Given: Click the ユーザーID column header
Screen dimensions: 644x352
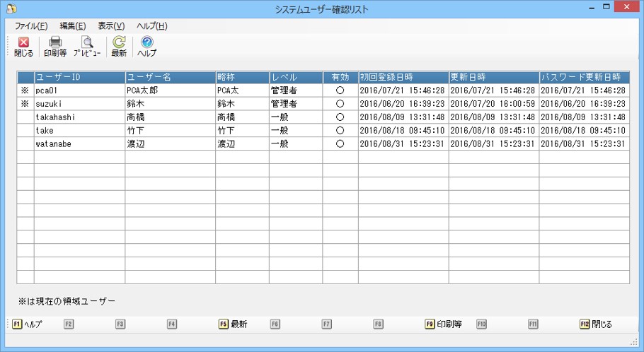Looking at the screenshot, I should point(79,77).
